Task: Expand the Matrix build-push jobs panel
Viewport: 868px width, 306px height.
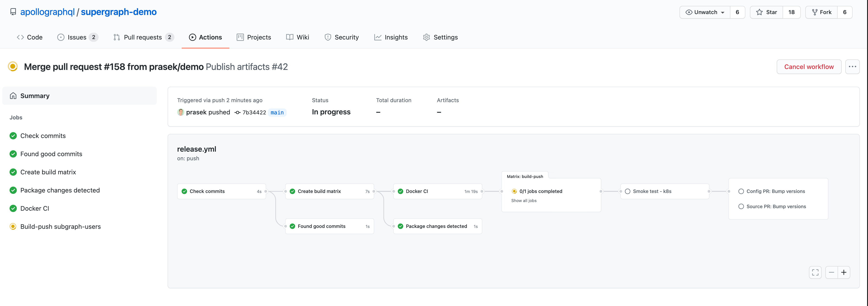Action: (x=524, y=200)
